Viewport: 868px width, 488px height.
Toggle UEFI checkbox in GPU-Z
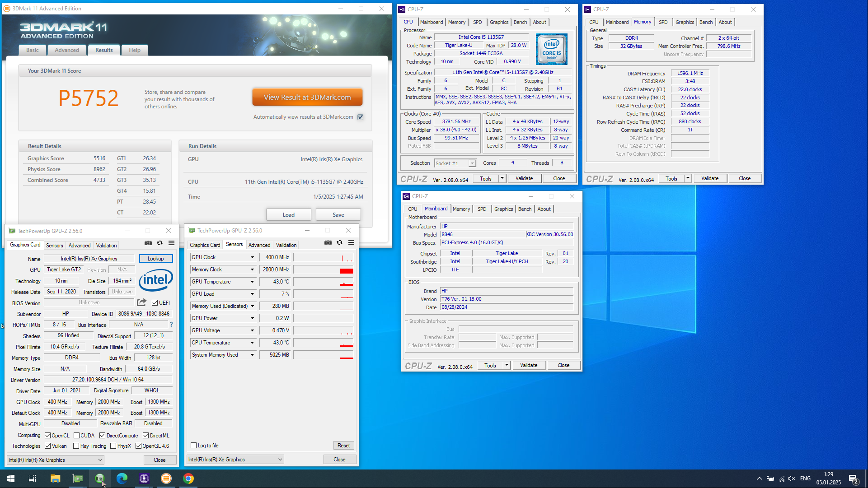pos(155,302)
